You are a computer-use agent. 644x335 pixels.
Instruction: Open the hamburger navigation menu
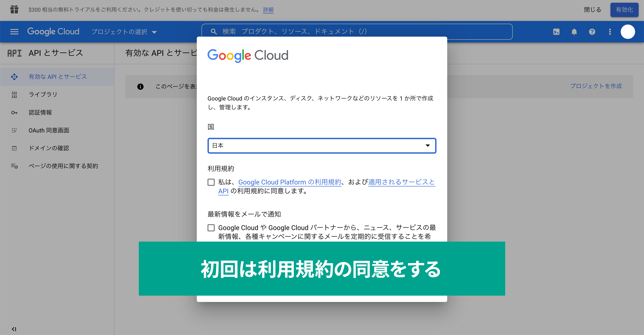click(14, 32)
